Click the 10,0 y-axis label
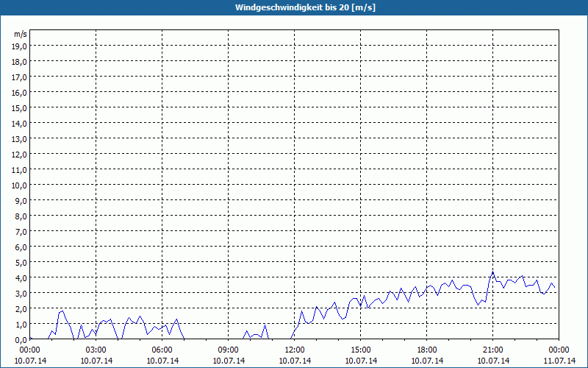The width and height of the screenshot is (588, 368). 19,185
